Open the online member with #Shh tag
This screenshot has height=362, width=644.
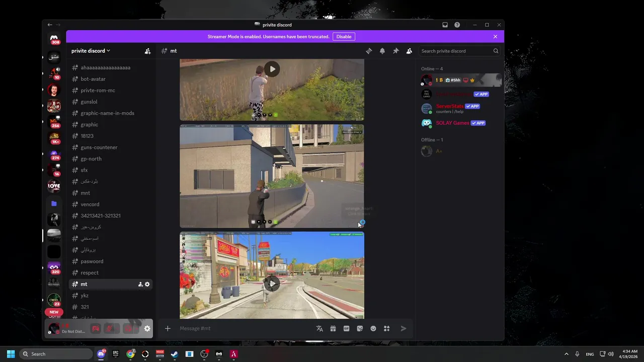tap(460, 80)
